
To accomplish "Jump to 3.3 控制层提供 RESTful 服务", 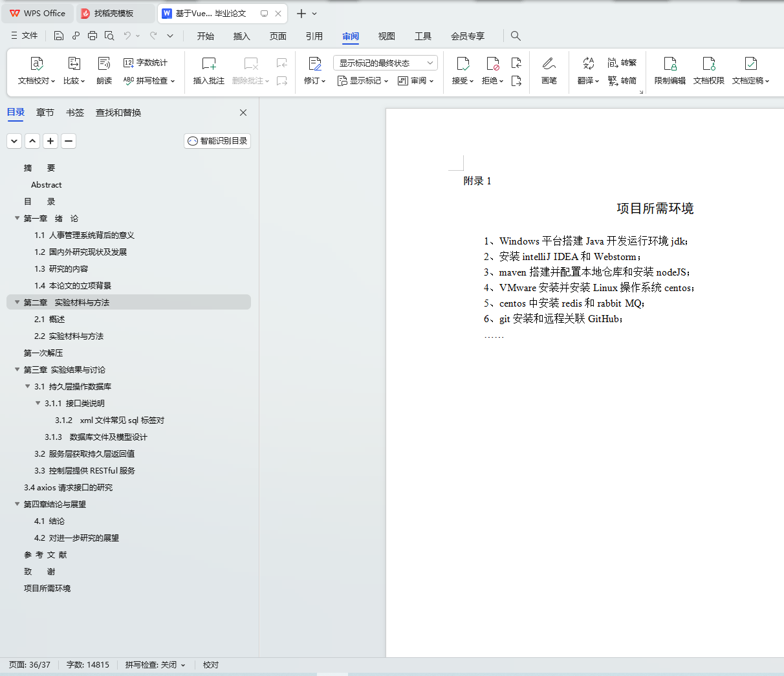I will pos(85,470).
